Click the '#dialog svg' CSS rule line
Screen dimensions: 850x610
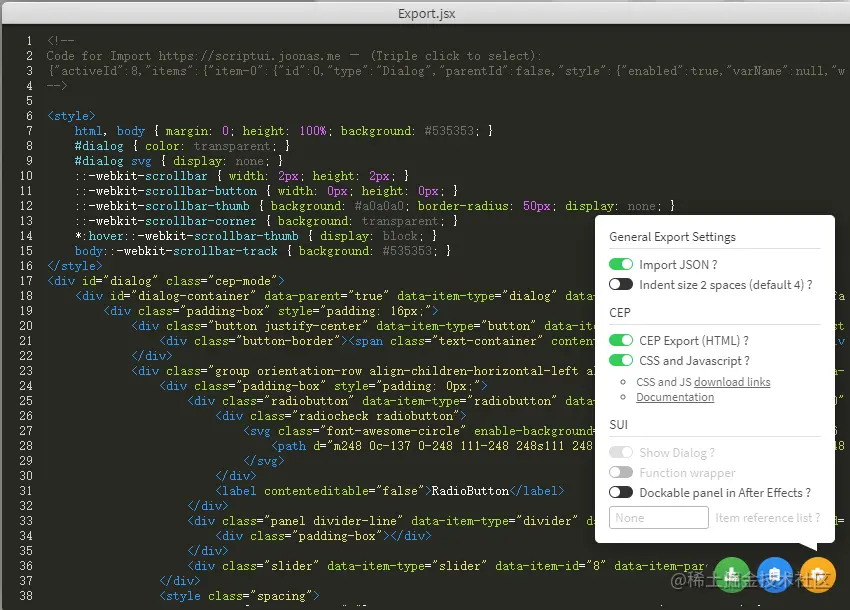point(179,161)
